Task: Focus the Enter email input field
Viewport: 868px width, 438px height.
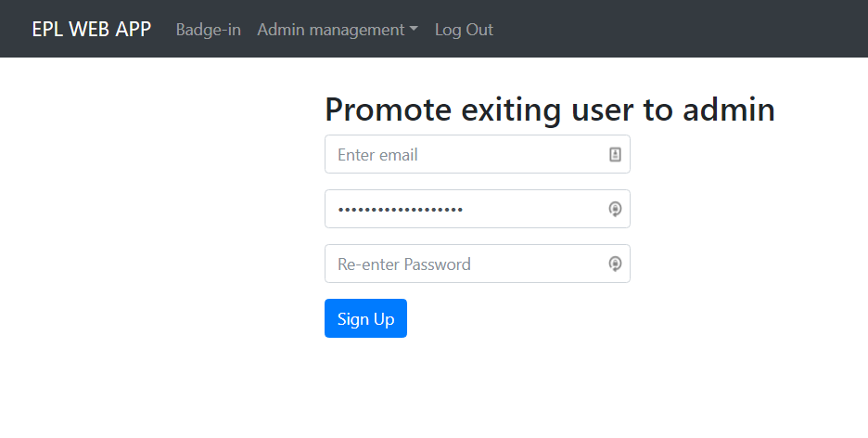Action: pyautogui.click(x=478, y=154)
